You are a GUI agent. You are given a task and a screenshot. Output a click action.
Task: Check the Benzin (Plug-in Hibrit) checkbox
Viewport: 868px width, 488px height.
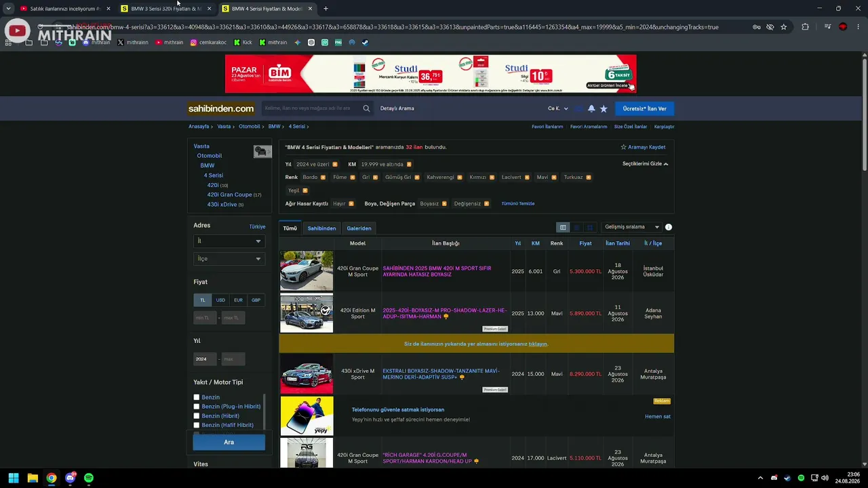coord(197,407)
